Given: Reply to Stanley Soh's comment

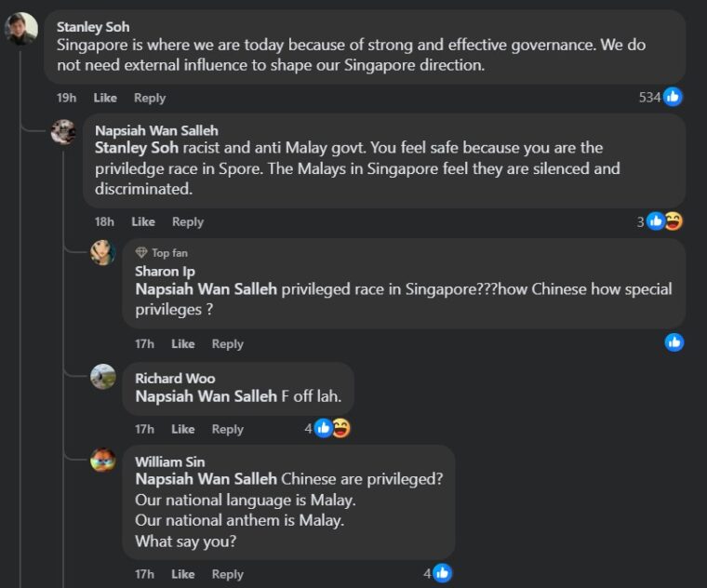Looking at the screenshot, I should pos(149,98).
